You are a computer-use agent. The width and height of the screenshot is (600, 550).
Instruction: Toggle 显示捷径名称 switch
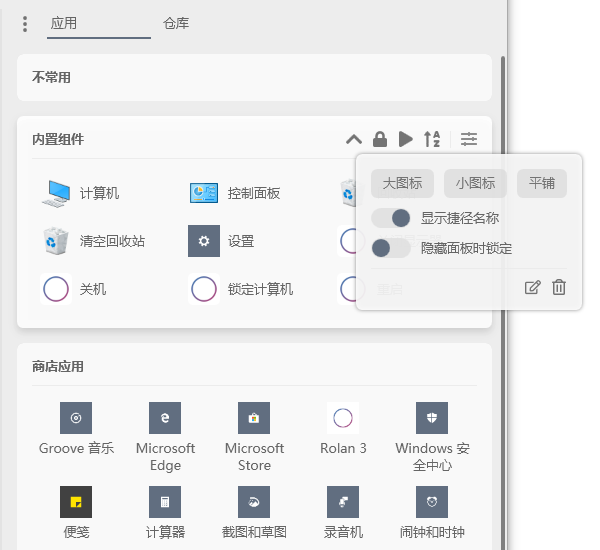tap(391, 218)
